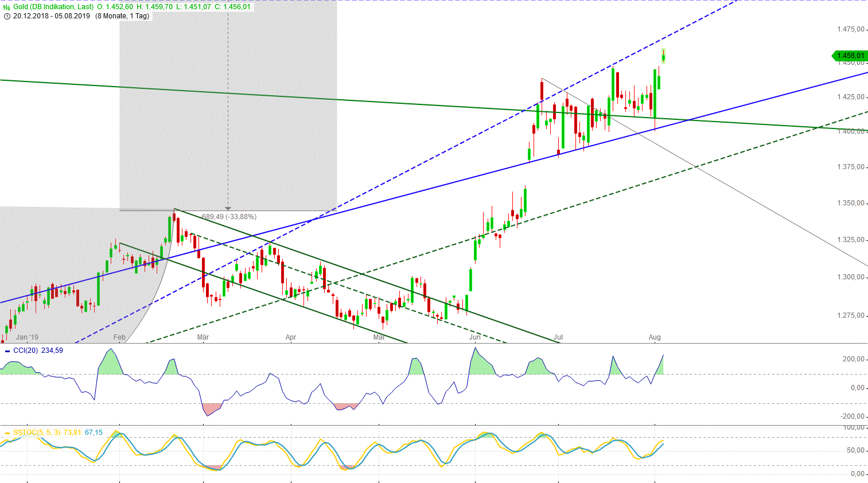Click the Aug label on the time axis
The height and width of the screenshot is (483, 868).
point(655,337)
